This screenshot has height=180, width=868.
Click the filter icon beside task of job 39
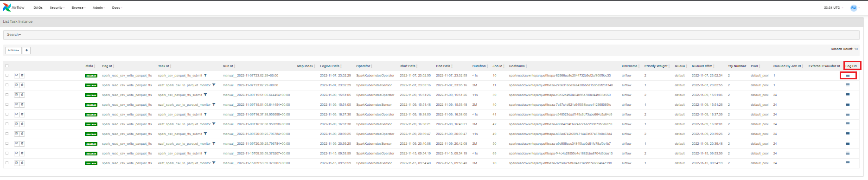tap(205, 95)
